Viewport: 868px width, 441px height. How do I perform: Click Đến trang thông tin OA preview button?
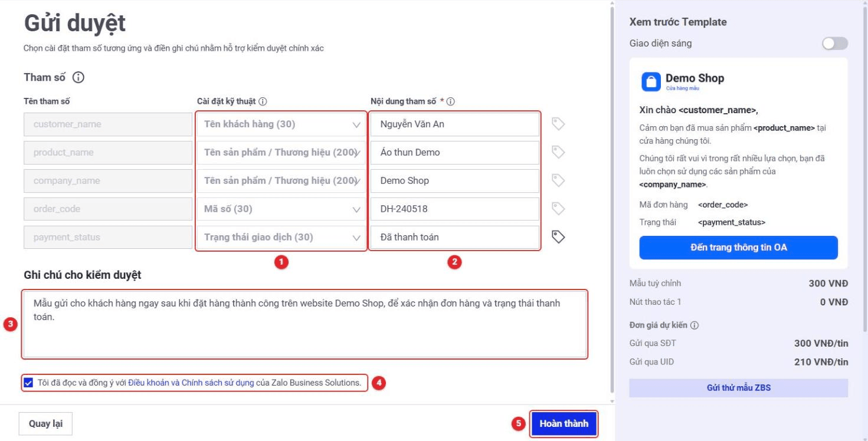(x=738, y=248)
